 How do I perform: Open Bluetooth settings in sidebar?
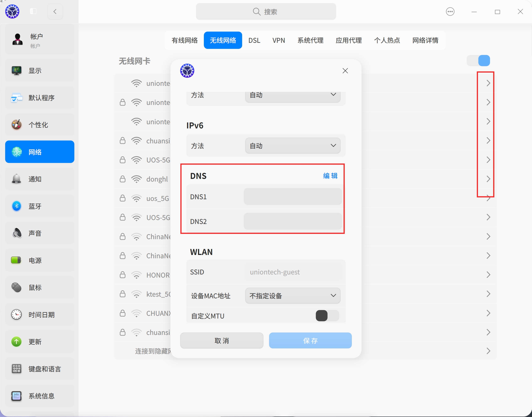point(39,206)
